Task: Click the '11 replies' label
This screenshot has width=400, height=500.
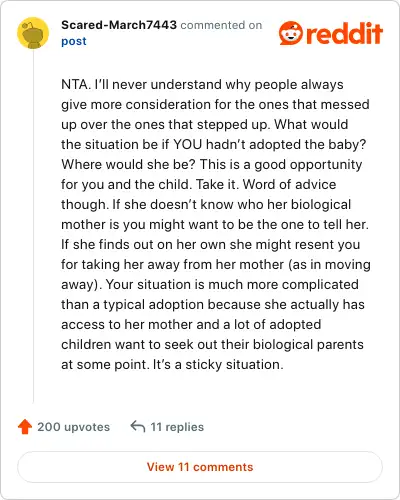Action: pyautogui.click(x=177, y=427)
